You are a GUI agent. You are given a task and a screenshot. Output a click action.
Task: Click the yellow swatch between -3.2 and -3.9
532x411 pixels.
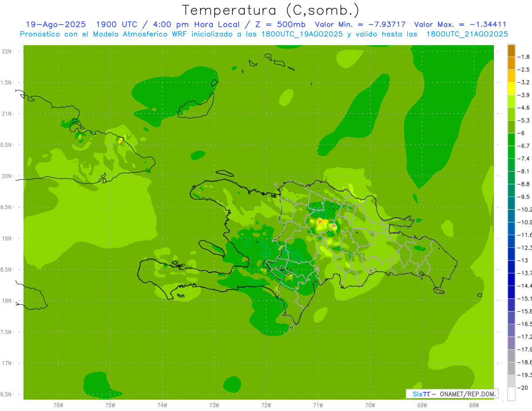(x=511, y=88)
